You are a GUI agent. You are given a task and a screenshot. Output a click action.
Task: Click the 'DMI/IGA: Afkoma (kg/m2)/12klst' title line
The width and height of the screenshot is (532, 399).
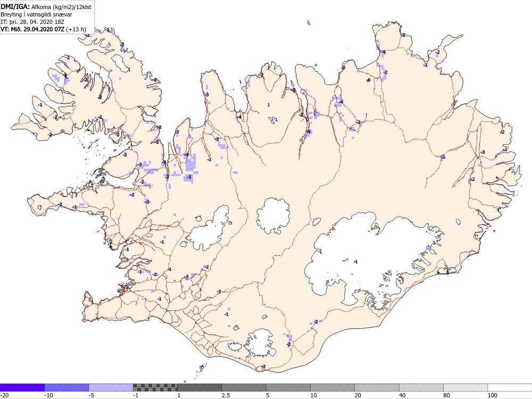click(x=46, y=6)
